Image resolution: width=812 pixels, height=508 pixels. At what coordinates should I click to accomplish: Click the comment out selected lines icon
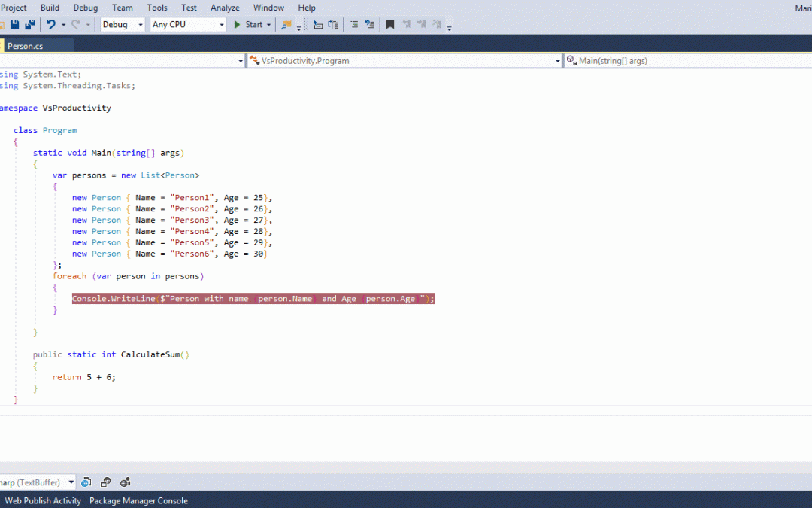click(x=354, y=25)
